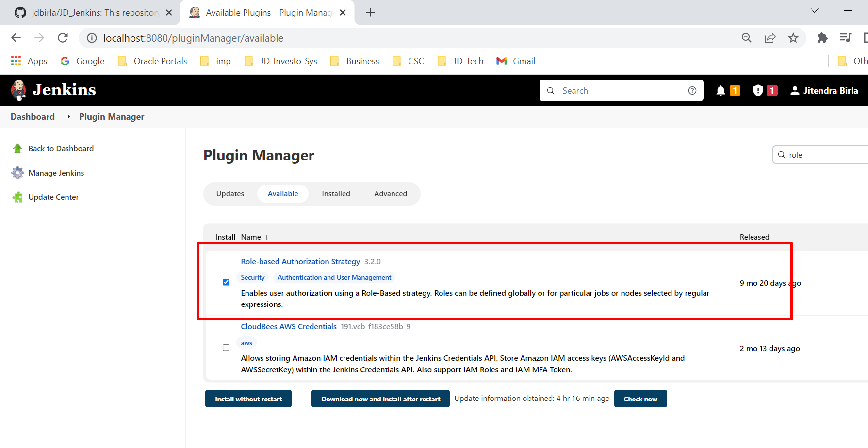
Task: Filter by the aws tag
Action: tap(246, 343)
